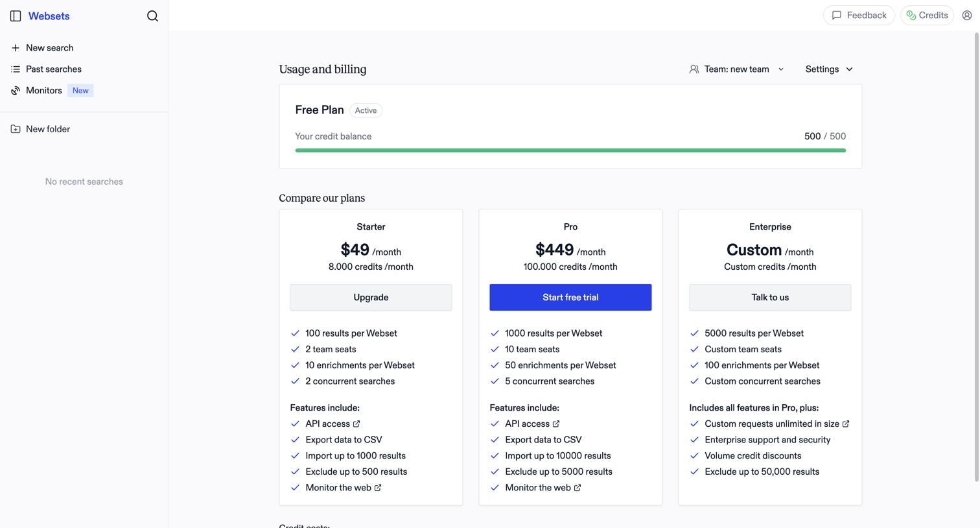Image resolution: width=980 pixels, height=528 pixels.
Task: Open Starter API access external link icon
Action: [x=356, y=424]
